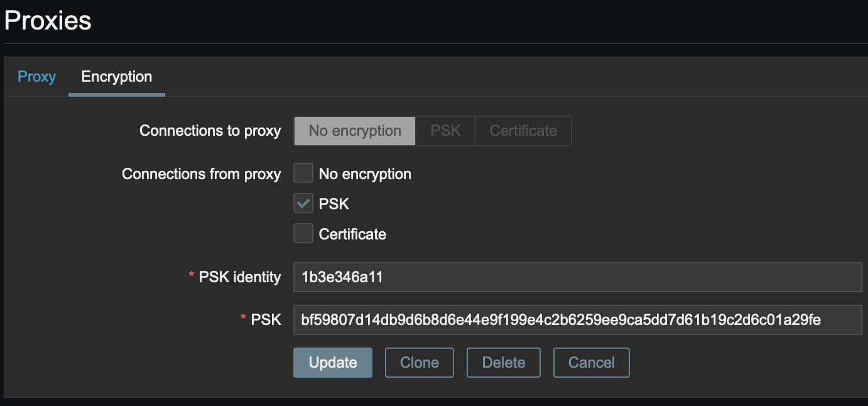Screen dimensions: 868x406
Task: Click the Proxies page heading
Action: click(48, 21)
